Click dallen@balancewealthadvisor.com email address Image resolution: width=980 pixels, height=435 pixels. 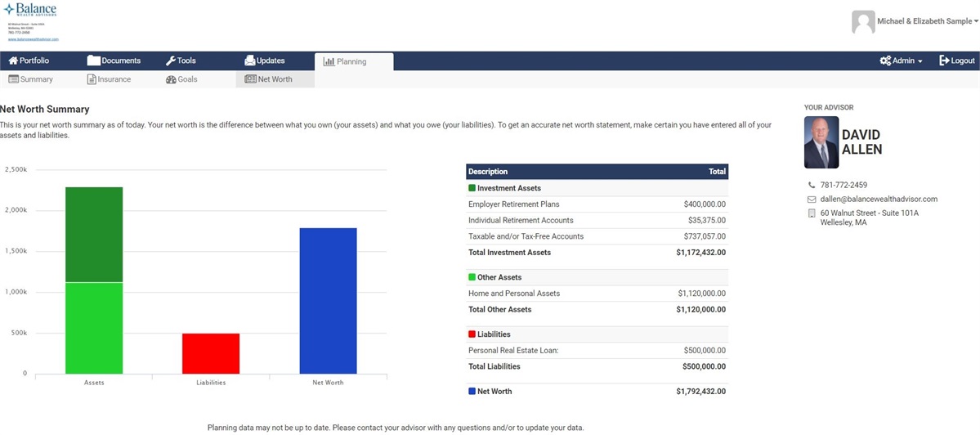[879, 200]
